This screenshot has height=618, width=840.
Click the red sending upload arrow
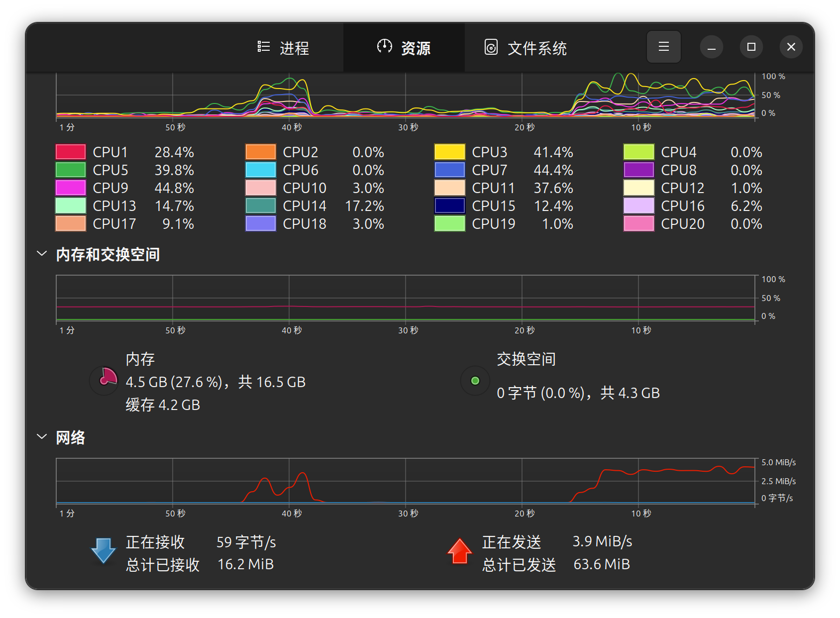pyautogui.click(x=459, y=551)
